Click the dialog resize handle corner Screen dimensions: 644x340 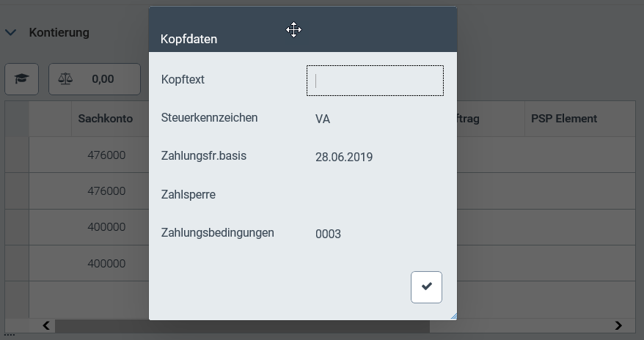(x=453, y=316)
